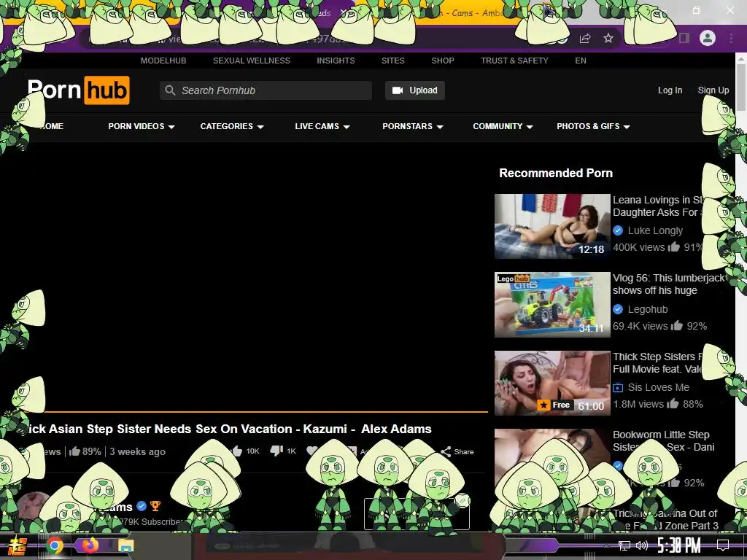Screen dimensions: 747x560
Task: Open the Start menu button on taskbar
Action: [x=18, y=545]
